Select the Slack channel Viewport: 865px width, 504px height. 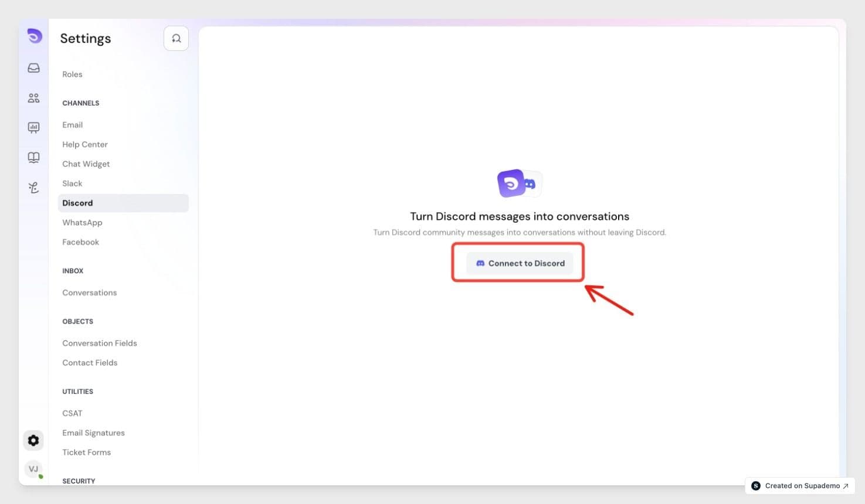[72, 183]
